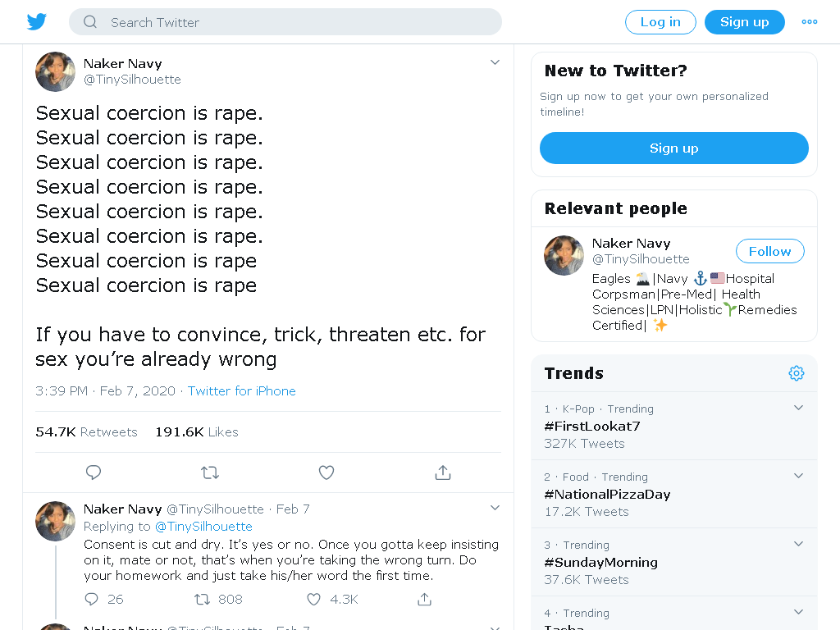Click the Twitter bird home icon
This screenshot has height=630, width=840.
pos(36,22)
